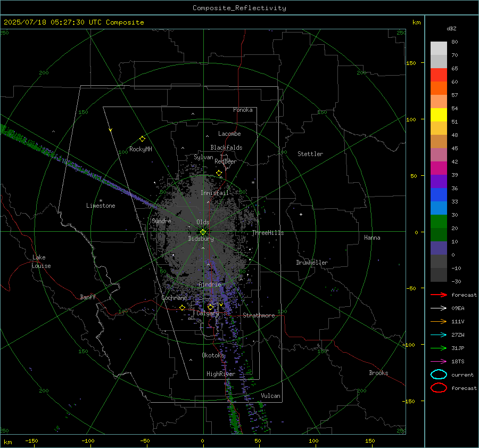This screenshot has width=479, height=448.
Task: Click the orange 111V arrow icon
Action: [439, 321]
